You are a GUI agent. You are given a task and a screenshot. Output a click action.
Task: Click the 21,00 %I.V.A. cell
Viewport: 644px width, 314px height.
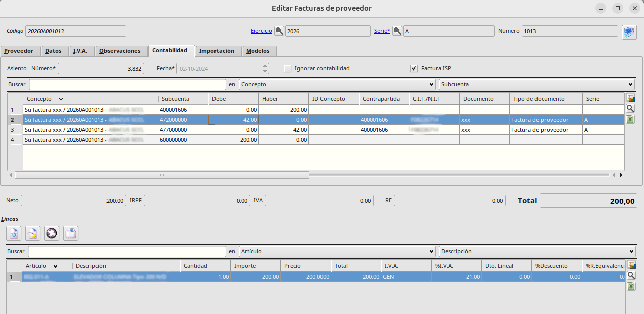[457, 276]
